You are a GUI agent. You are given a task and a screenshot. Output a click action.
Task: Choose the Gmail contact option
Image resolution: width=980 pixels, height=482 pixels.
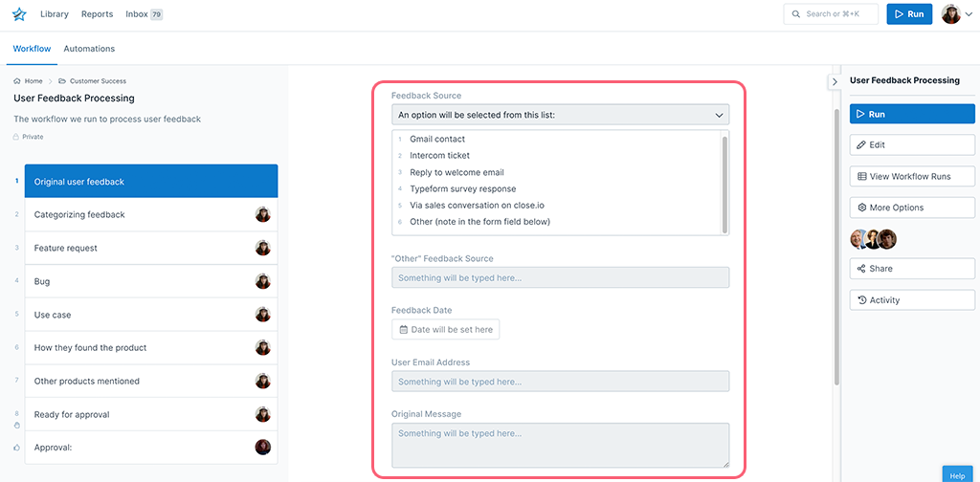(x=437, y=140)
